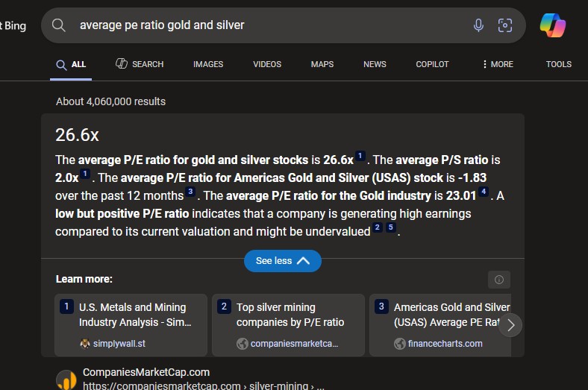Activate voice search microphone icon
The height and width of the screenshot is (390, 588).
click(x=478, y=25)
